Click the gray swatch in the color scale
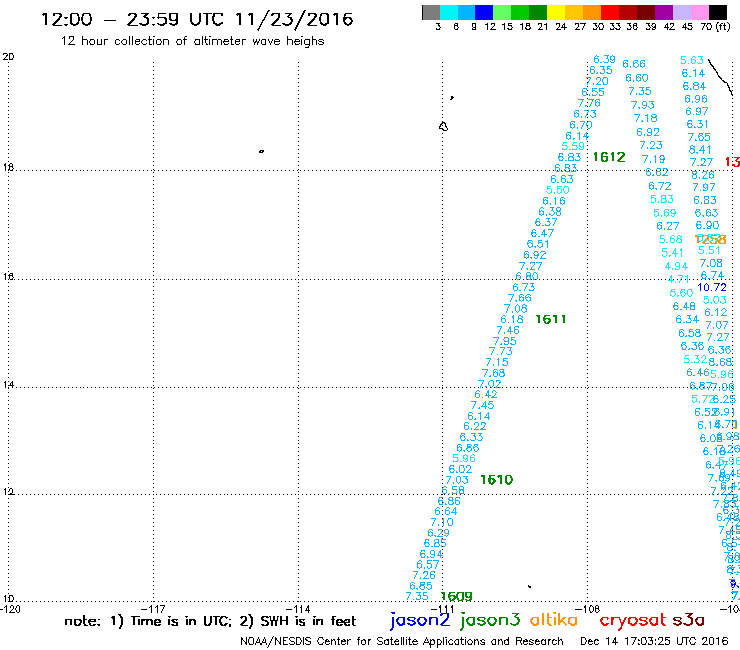 click(x=431, y=12)
